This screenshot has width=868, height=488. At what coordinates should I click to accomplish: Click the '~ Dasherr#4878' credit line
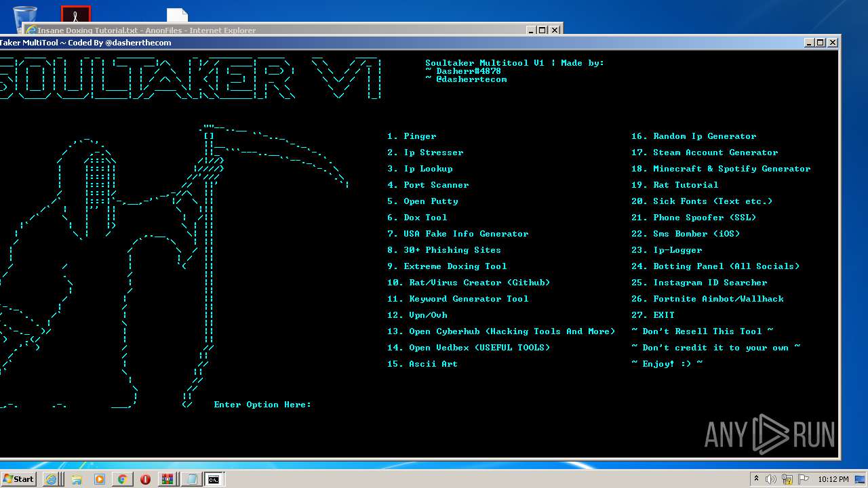(x=463, y=71)
